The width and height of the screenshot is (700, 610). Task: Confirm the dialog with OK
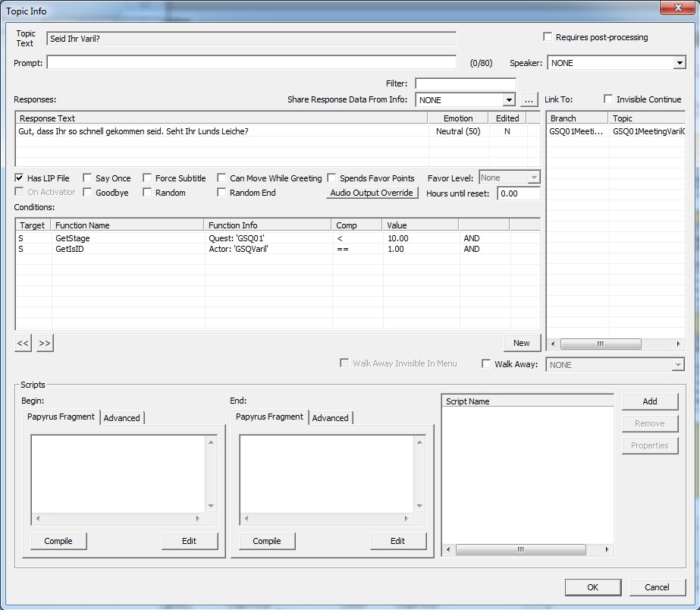[592, 587]
